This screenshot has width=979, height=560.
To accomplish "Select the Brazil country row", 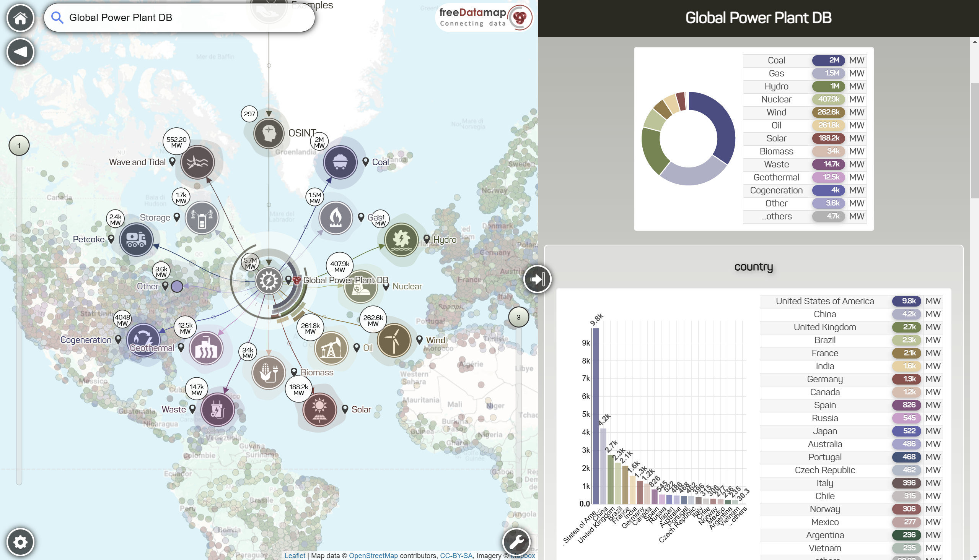I will point(851,340).
